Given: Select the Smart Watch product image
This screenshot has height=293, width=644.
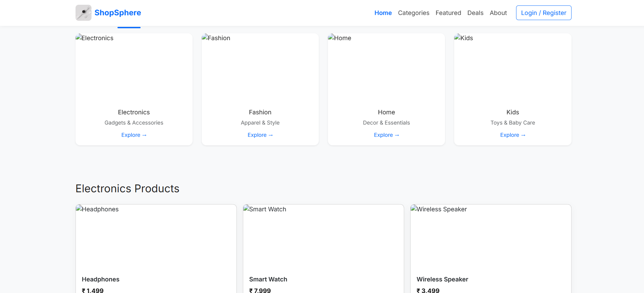Looking at the screenshot, I should tap(323, 238).
